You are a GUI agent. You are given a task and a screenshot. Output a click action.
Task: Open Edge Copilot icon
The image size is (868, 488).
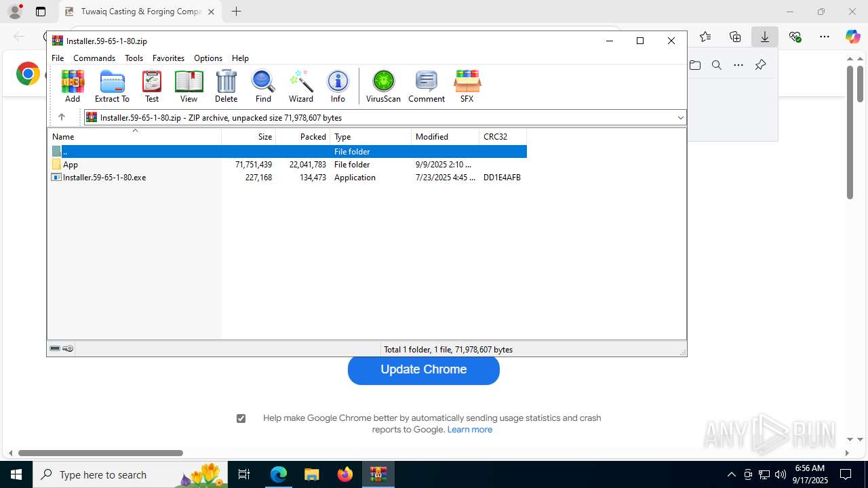(852, 37)
